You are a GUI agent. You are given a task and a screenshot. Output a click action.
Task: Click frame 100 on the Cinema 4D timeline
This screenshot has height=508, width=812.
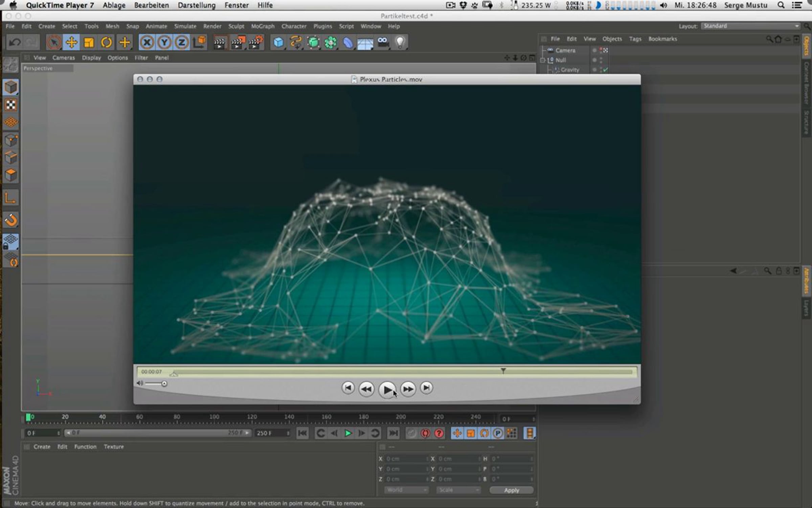[x=214, y=420]
